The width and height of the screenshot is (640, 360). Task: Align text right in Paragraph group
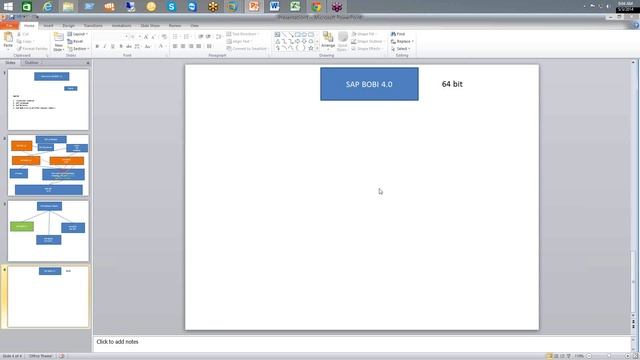click(191, 47)
